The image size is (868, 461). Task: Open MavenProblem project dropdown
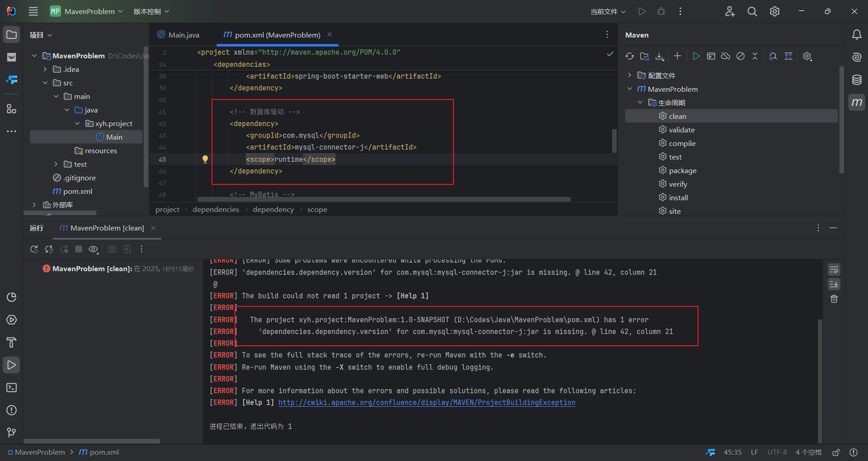pyautogui.click(x=86, y=11)
